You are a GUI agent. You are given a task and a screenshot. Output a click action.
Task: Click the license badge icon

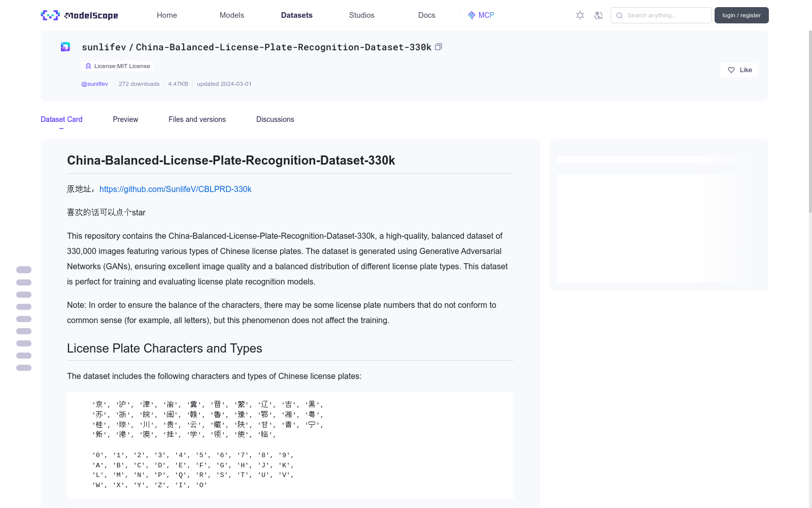(x=88, y=66)
